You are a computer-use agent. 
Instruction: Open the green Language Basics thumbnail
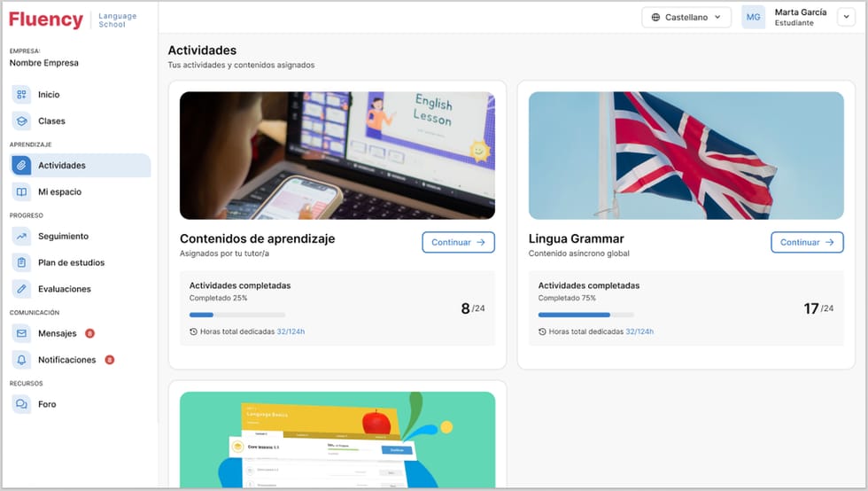[337, 440]
